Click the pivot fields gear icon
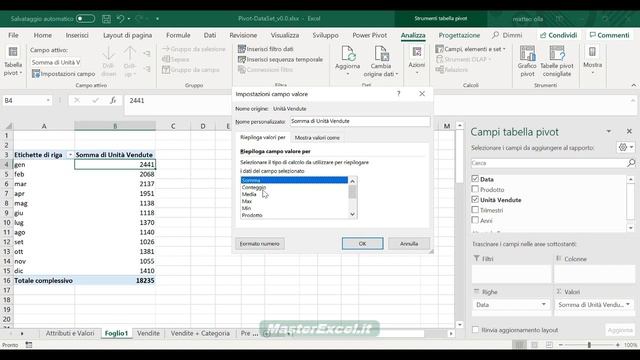The image size is (640, 360). (623, 147)
